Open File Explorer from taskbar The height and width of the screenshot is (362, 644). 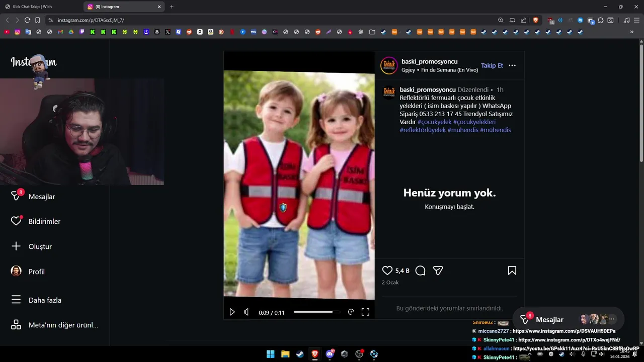coord(285,354)
